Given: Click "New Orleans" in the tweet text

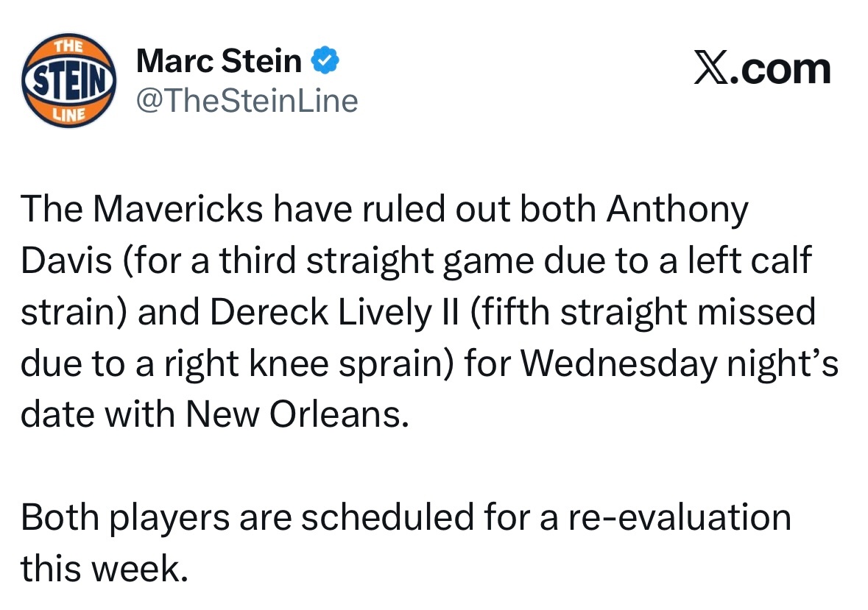Looking at the screenshot, I should click(x=295, y=415).
